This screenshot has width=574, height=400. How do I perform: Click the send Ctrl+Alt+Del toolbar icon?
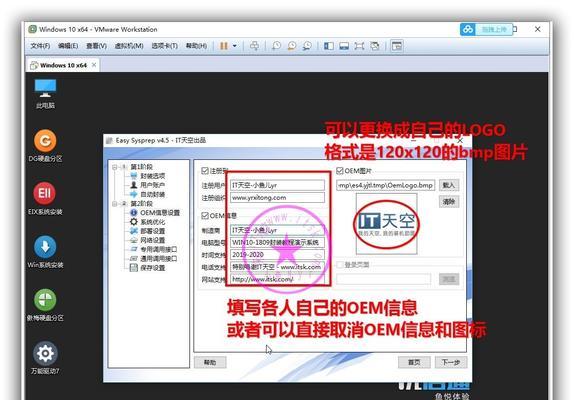click(254, 46)
